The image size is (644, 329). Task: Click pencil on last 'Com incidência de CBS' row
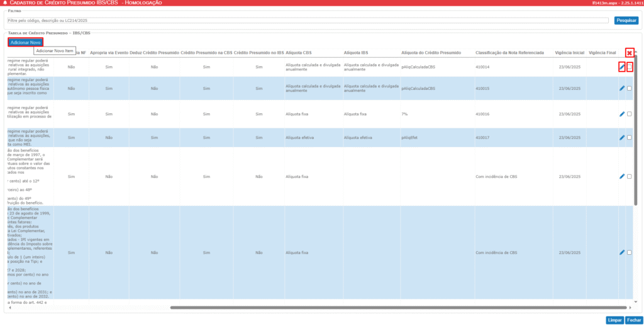click(x=622, y=252)
